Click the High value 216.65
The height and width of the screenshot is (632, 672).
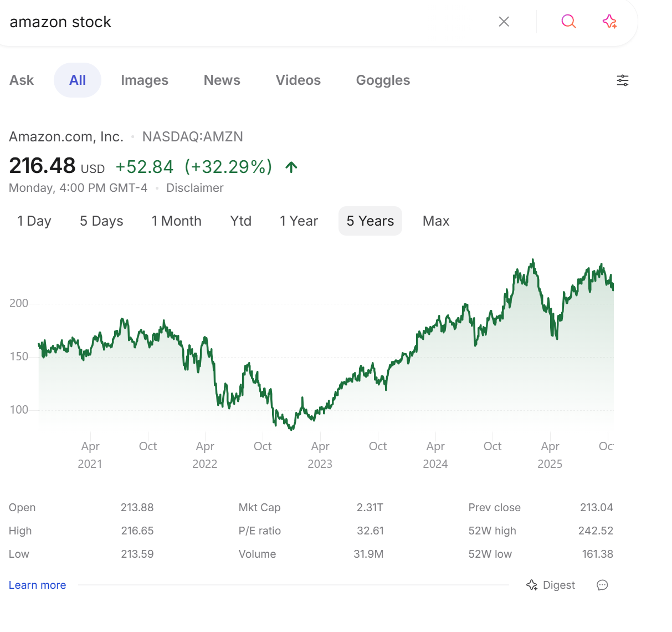coord(137,531)
